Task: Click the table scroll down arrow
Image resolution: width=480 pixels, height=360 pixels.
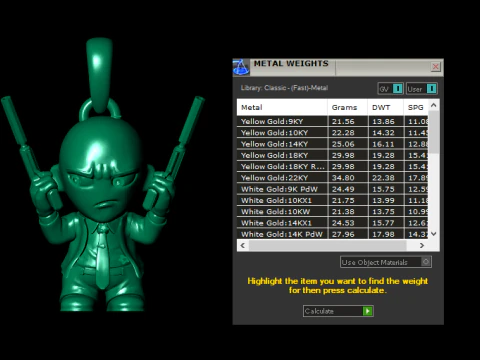Action: (434, 234)
